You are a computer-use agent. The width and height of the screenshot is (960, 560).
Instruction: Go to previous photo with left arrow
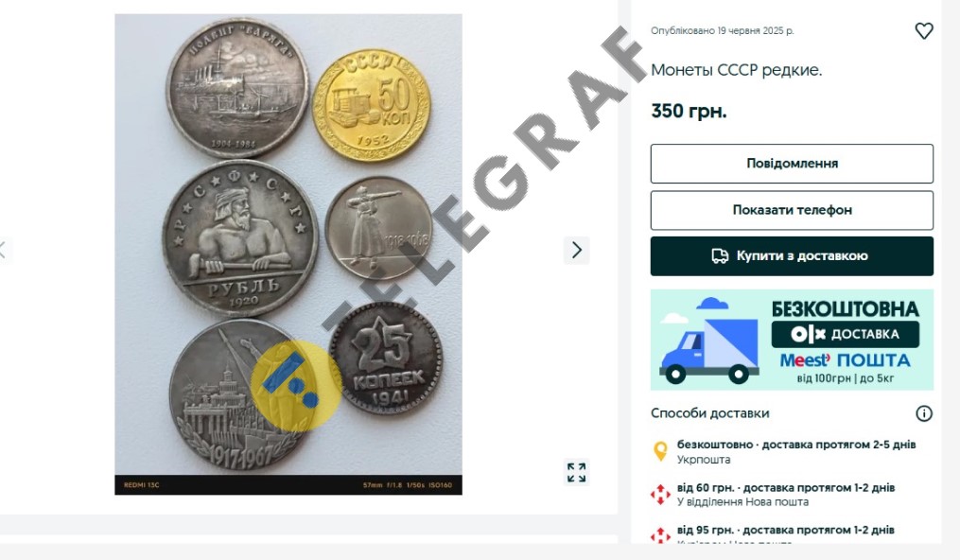tap(3, 251)
